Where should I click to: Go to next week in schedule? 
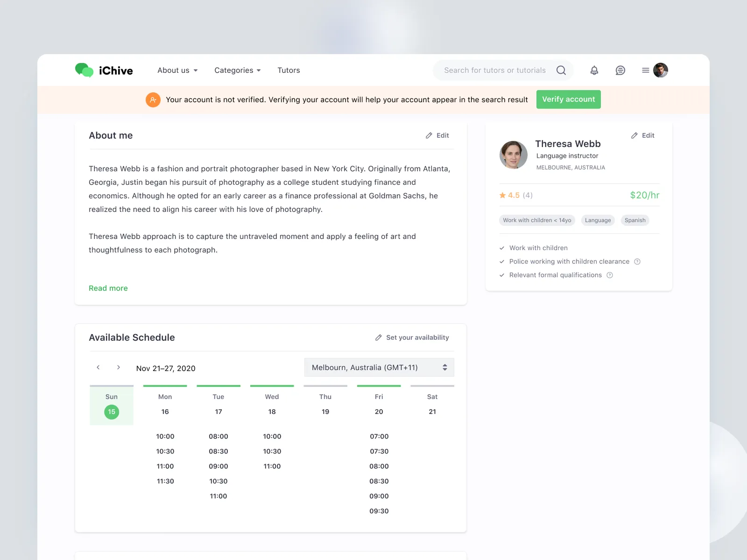click(119, 367)
